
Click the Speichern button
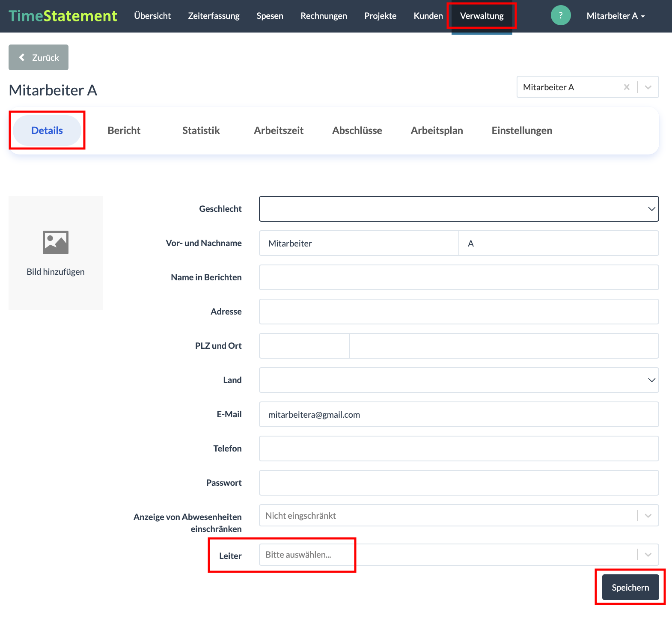(630, 587)
